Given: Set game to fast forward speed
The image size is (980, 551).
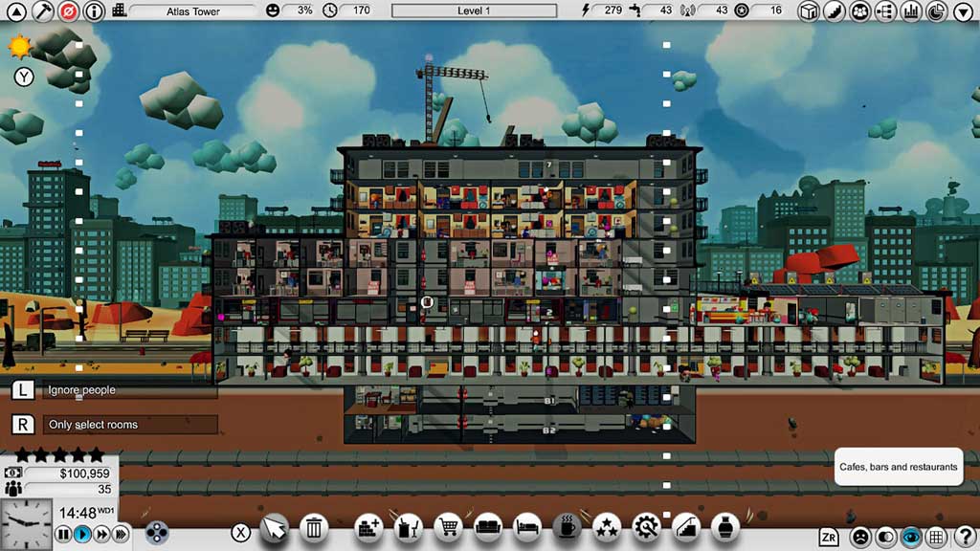Looking at the screenshot, I should coord(101,534).
